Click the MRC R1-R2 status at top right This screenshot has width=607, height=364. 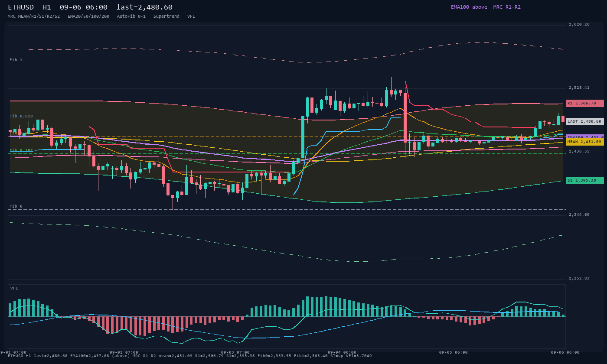tap(507, 7)
